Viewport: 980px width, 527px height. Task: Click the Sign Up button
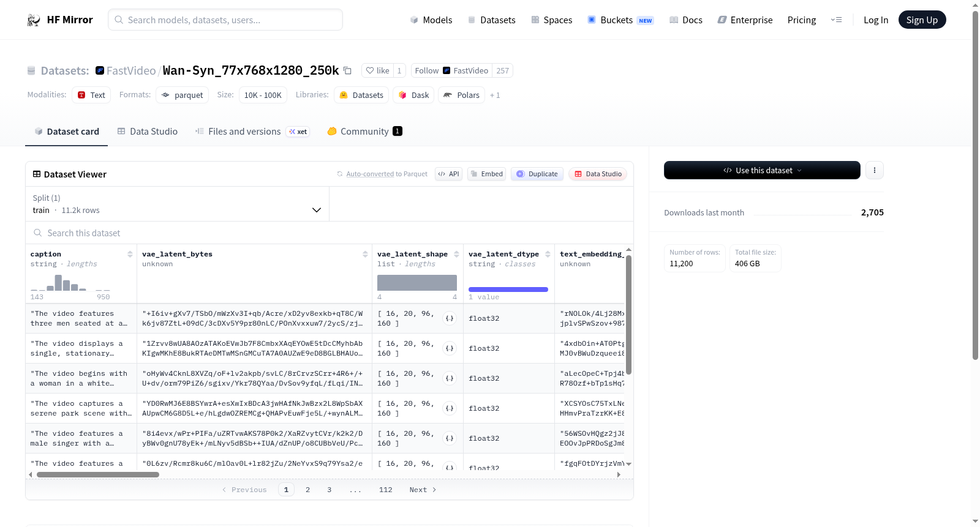click(x=922, y=20)
